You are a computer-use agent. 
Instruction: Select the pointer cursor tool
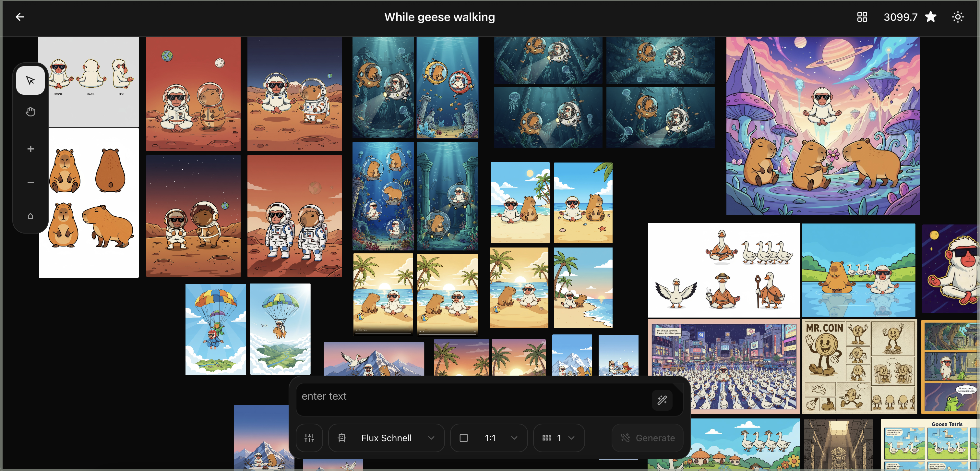click(x=30, y=80)
